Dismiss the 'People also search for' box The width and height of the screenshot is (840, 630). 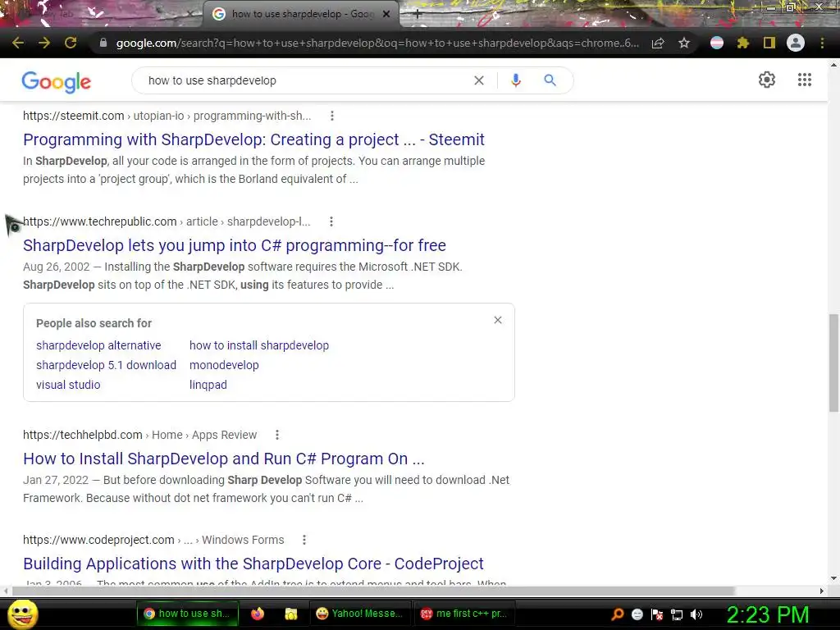(498, 320)
